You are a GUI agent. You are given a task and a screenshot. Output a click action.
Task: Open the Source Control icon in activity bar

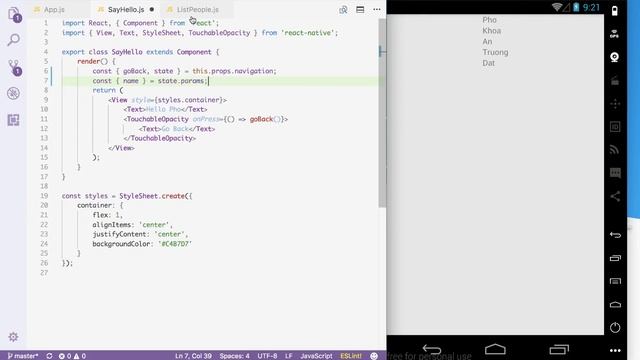point(14,68)
